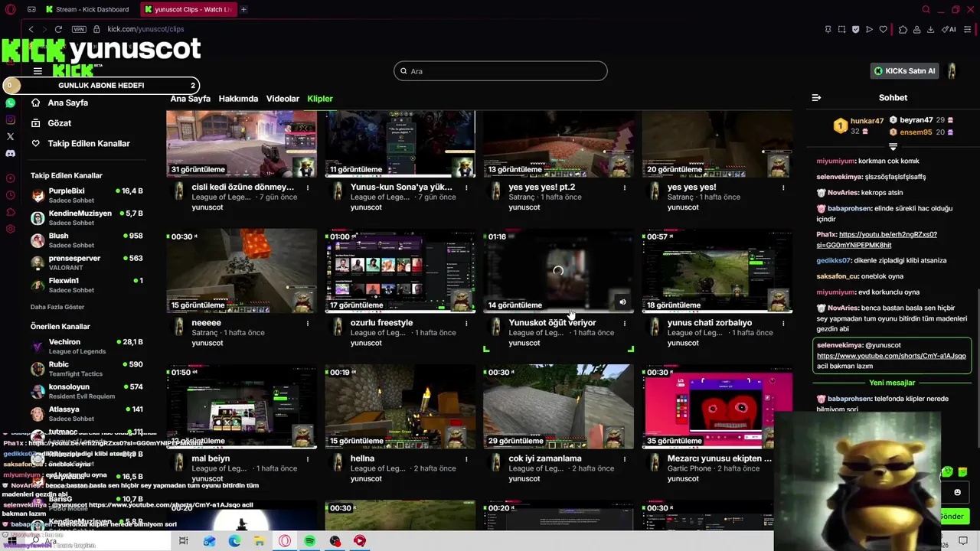980x551 pixels.
Task: Open Microsoft Edge from the taskbar
Action: click(234, 541)
